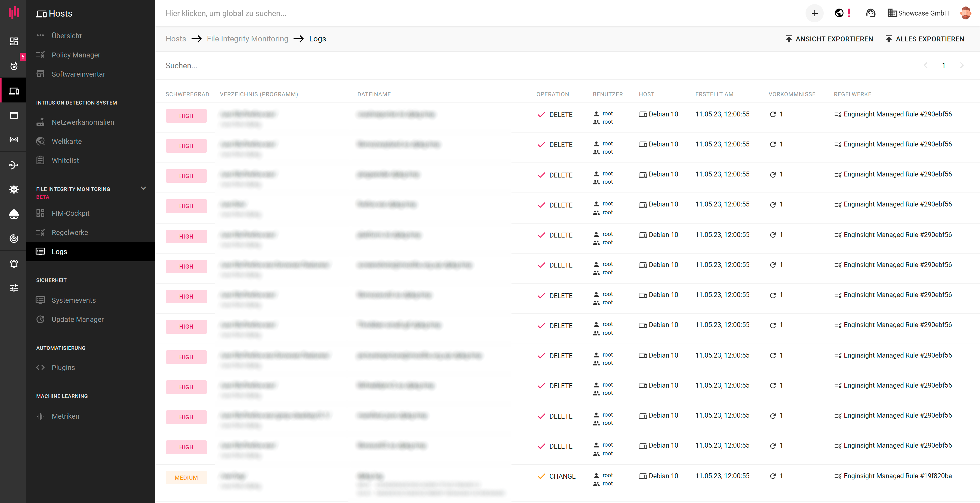Screen dimensions: 980x503
Task: Go to the previous results page arrow
Action: [926, 65]
